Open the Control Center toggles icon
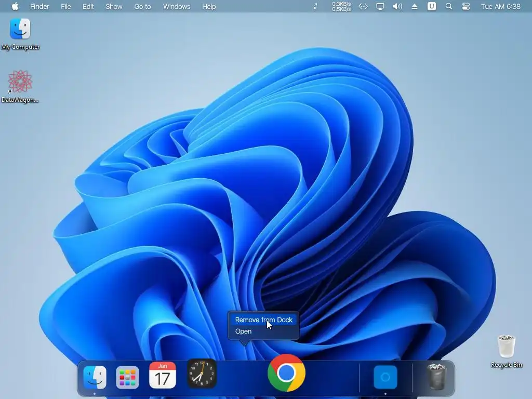The image size is (532, 399). pos(466,6)
